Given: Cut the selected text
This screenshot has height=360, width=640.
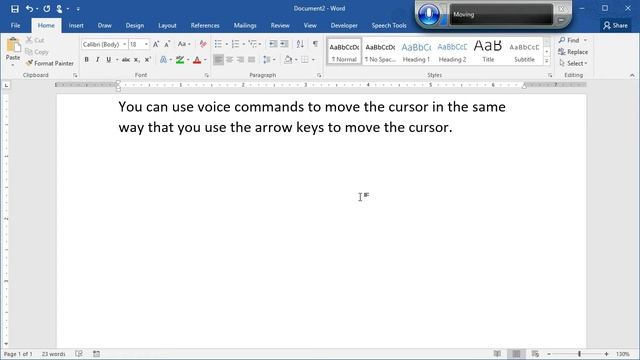Looking at the screenshot, I should click(x=35, y=40).
